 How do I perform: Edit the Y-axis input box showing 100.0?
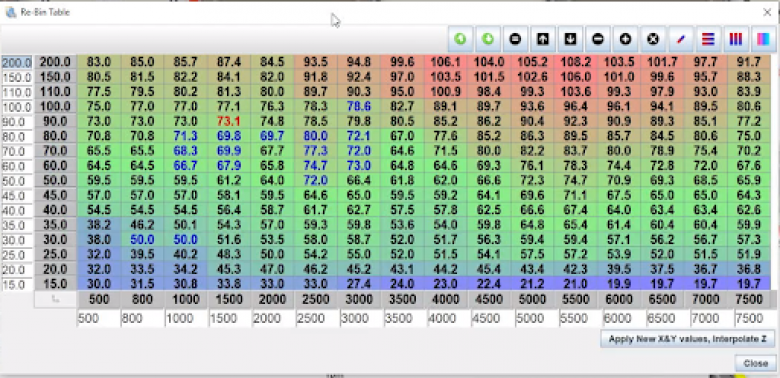click(17, 107)
